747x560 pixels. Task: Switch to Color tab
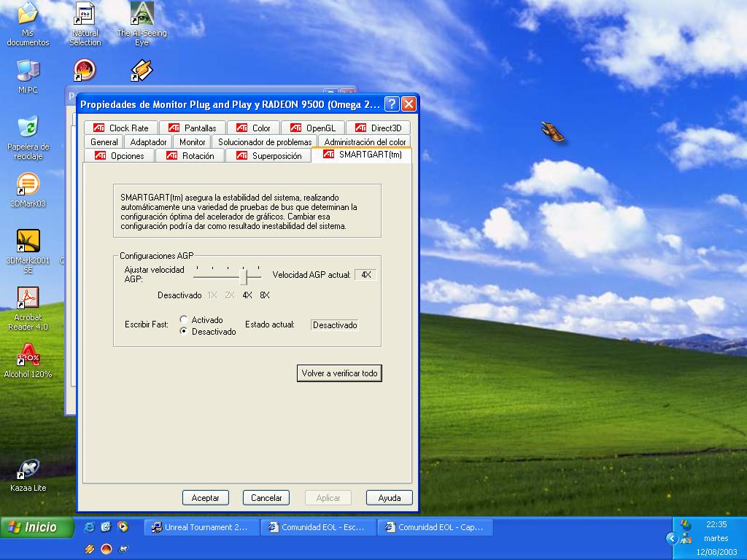coord(253,128)
